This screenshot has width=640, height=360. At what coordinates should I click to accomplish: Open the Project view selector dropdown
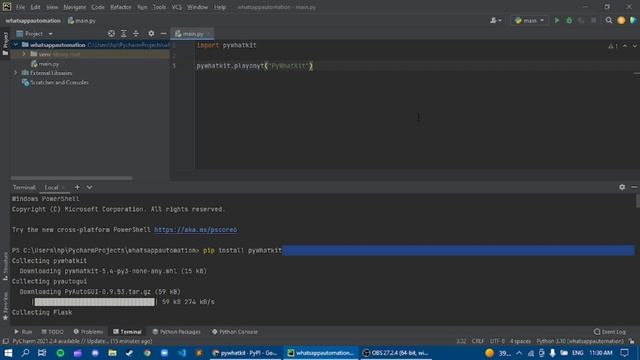point(34,33)
